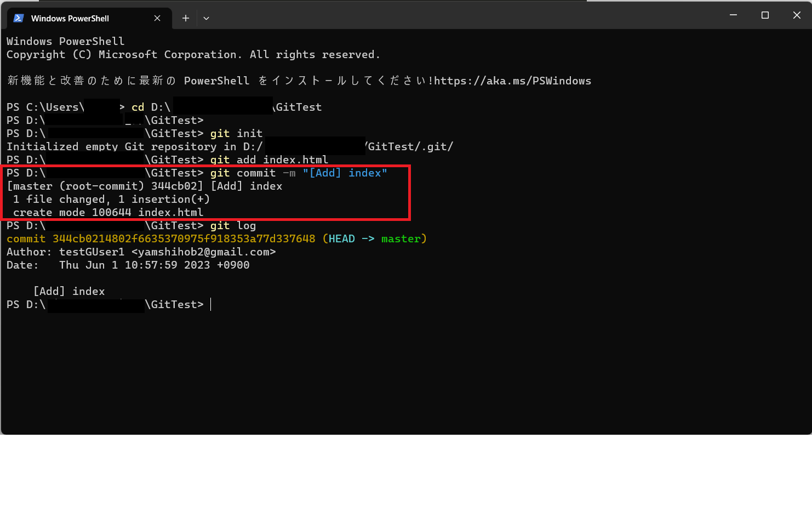
Task: Click '1 file changed, 1 insertion(+)' line
Action: click(x=111, y=199)
